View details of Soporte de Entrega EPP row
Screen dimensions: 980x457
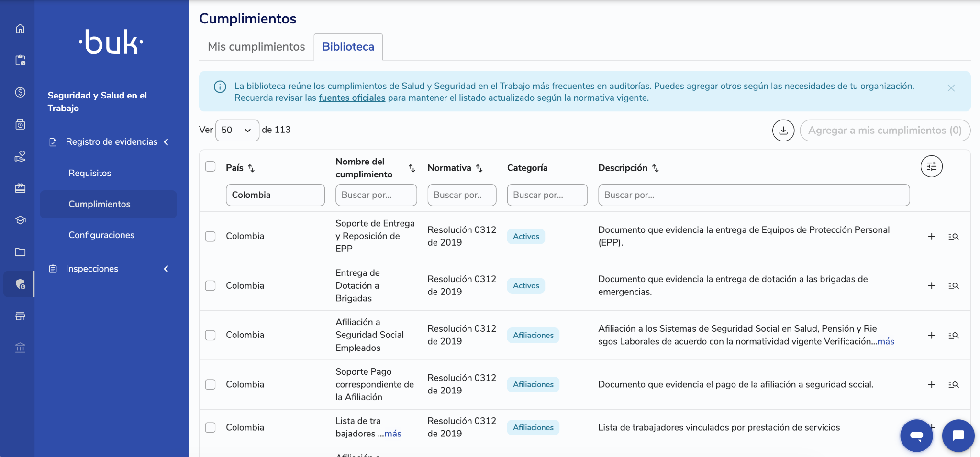point(954,236)
